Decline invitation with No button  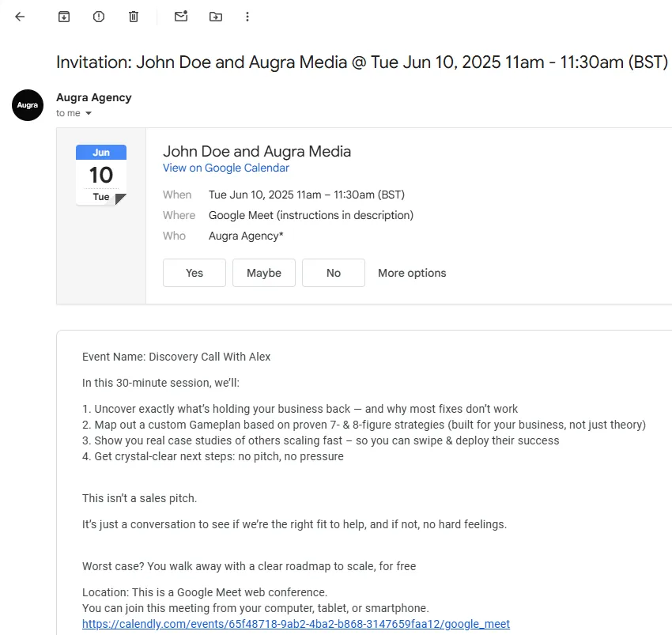pyautogui.click(x=334, y=273)
